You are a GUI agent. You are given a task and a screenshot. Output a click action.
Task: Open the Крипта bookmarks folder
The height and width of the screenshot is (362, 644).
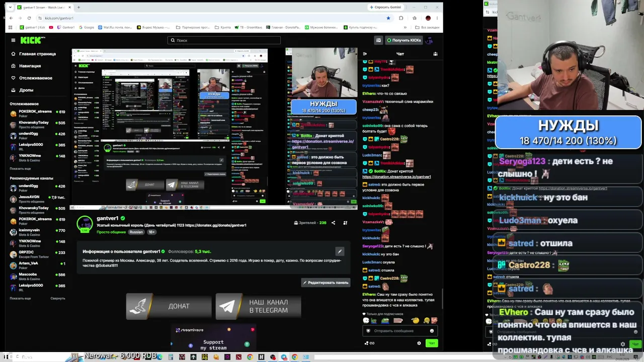point(222,27)
